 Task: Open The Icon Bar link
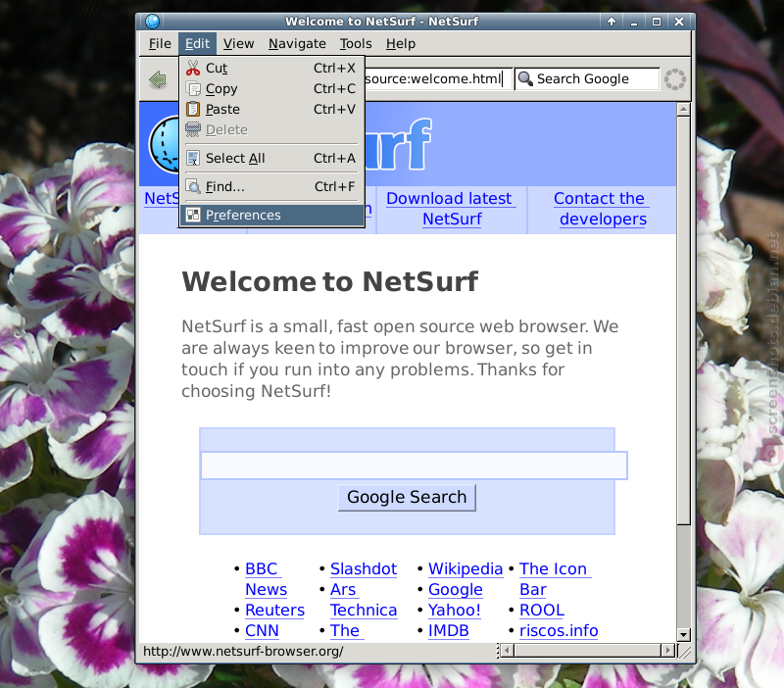(x=554, y=579)
